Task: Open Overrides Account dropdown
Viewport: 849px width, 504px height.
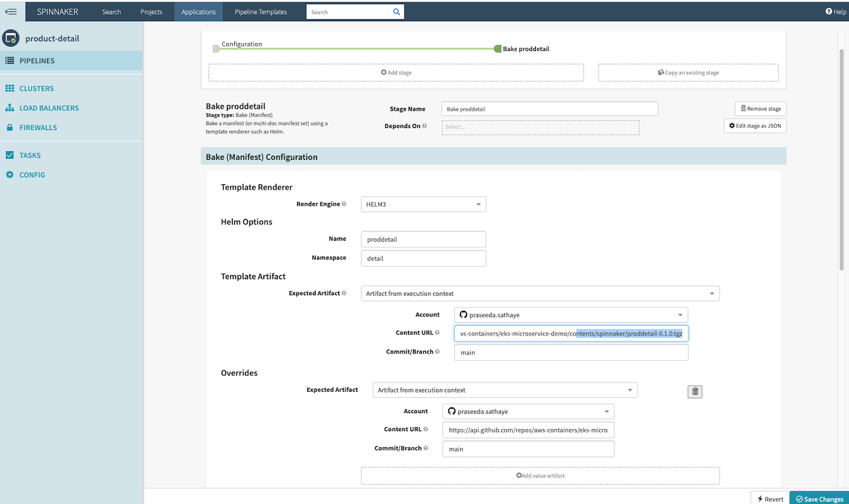Action: [528, 411]
